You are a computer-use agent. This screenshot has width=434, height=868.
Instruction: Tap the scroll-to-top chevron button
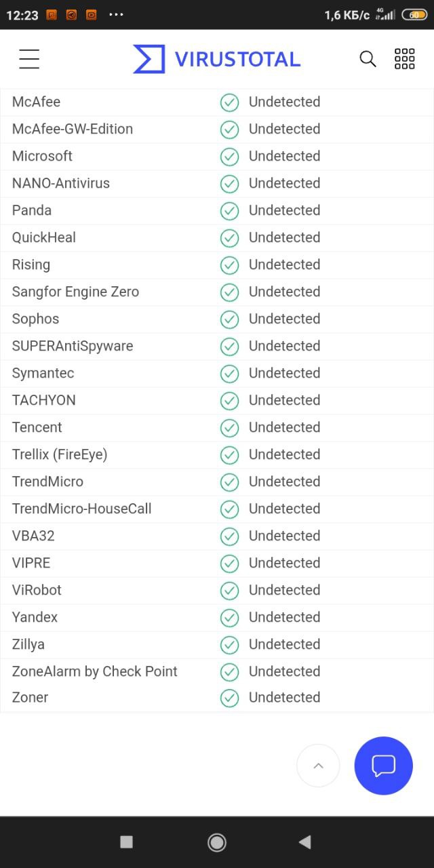[x=318, y=766]
